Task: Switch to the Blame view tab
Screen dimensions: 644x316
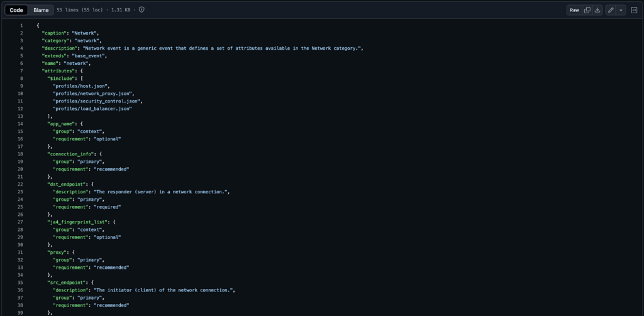Action: pyautogui.click(x=41, y=10)
